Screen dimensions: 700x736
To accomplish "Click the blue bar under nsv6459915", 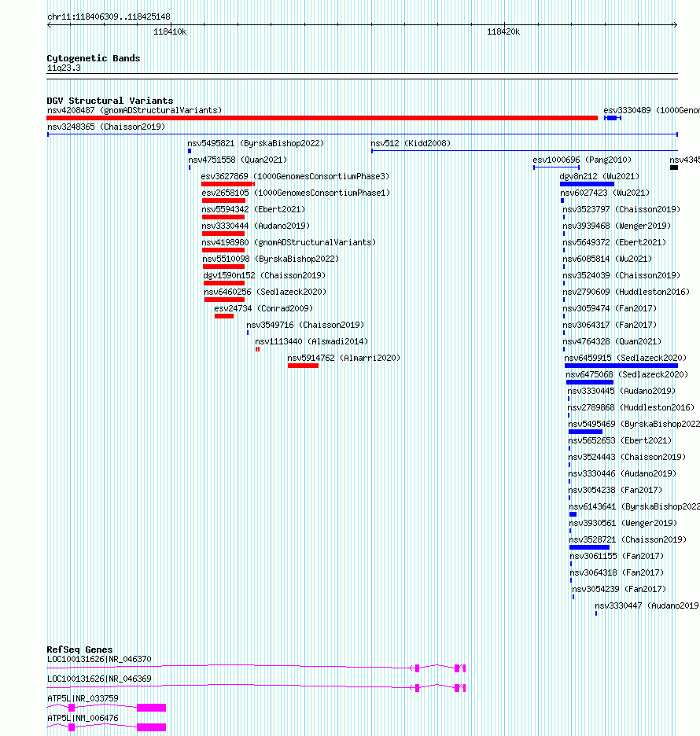I will coord(621,366).
